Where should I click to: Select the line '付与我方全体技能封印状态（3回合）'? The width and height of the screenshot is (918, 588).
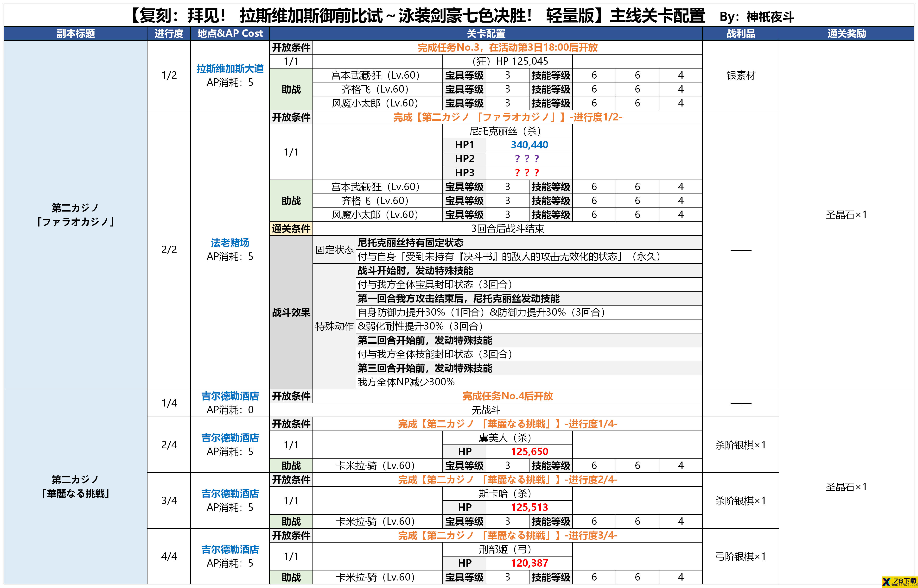pos(437,354)
